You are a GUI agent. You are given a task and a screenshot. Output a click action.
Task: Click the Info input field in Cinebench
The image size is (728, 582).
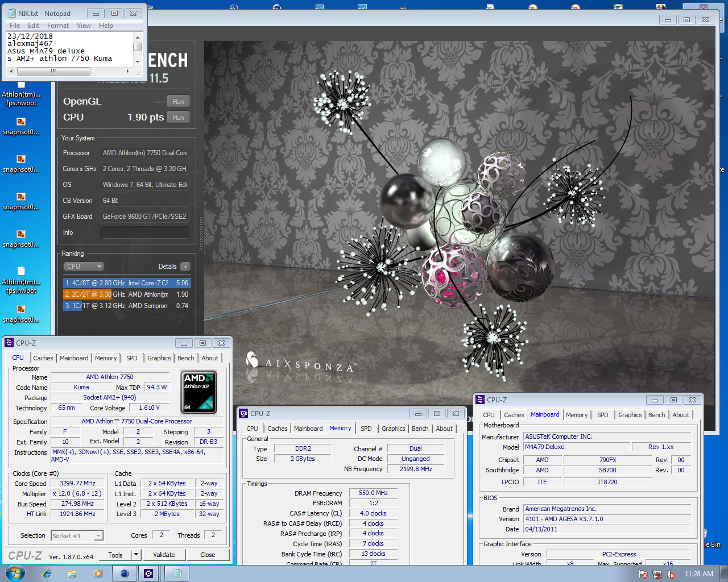(144, 232)
